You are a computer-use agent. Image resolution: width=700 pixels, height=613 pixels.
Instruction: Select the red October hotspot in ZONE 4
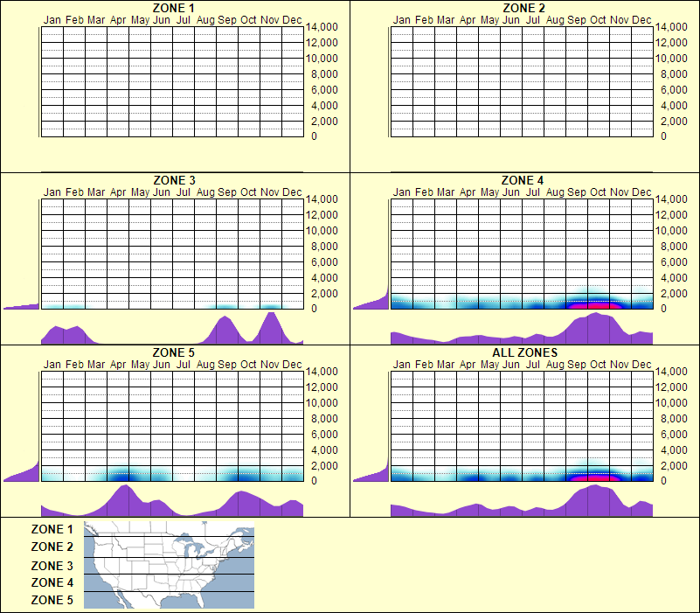coord(598,304)
